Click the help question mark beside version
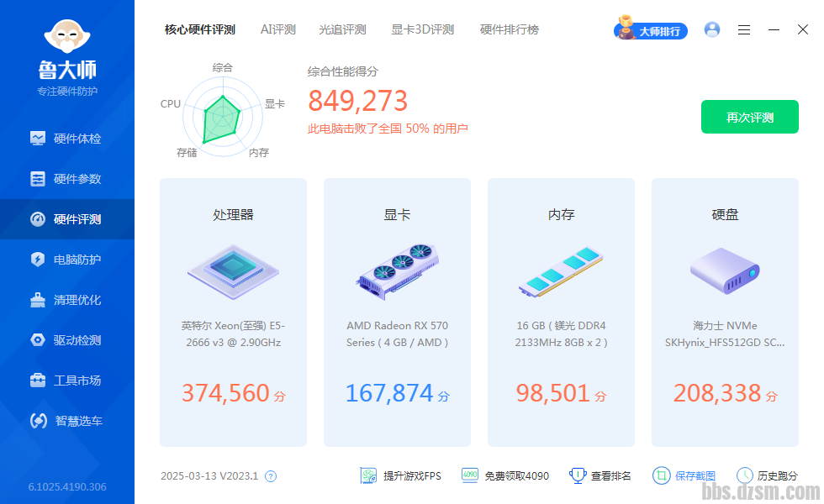This screenshot has width=824, height=504. tap(271, 476)
